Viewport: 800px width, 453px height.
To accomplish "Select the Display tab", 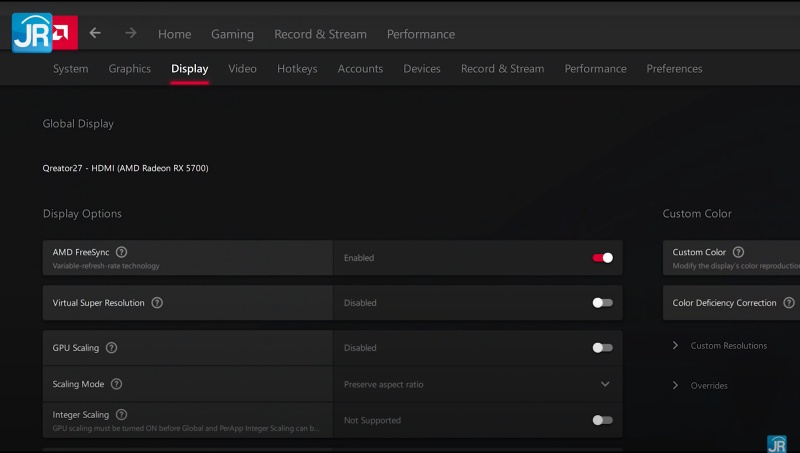I will [190, 68].
